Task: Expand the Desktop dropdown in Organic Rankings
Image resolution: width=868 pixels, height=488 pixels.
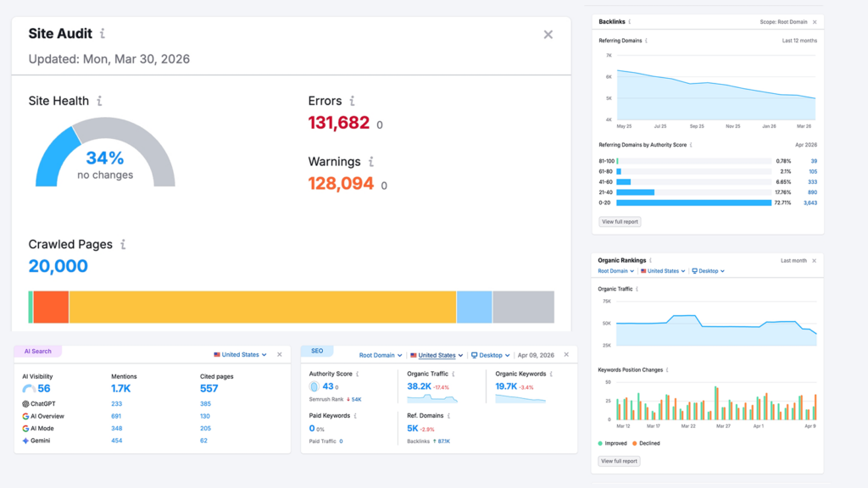Action: 708,271
